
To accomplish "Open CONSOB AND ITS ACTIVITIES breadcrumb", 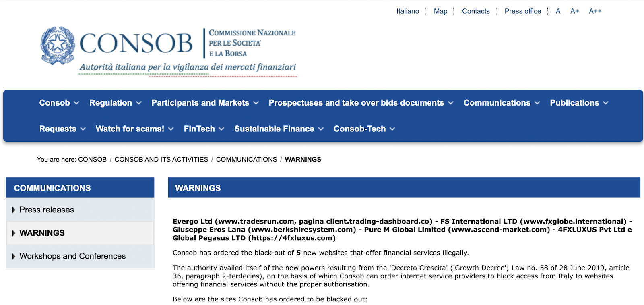I will click(161, 160).
